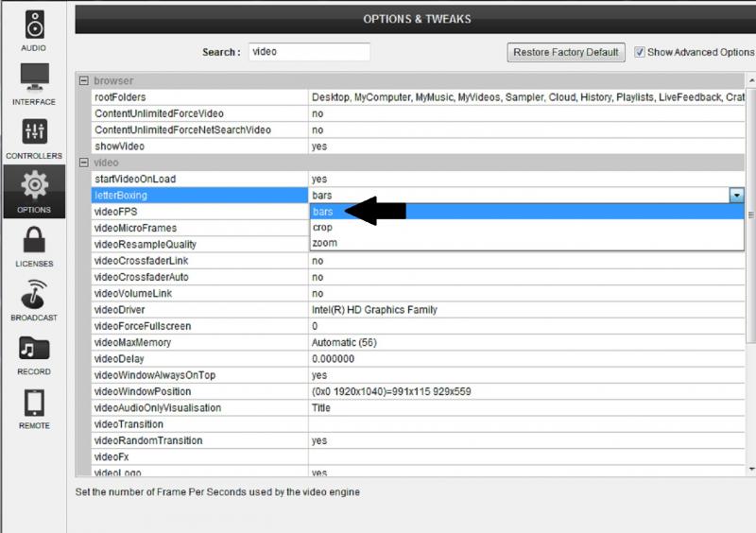Image resolution: width=756 pixels, height=533 pixels.
Task: Choose zoom from letterBoxing list
Action: coord(324,243)
